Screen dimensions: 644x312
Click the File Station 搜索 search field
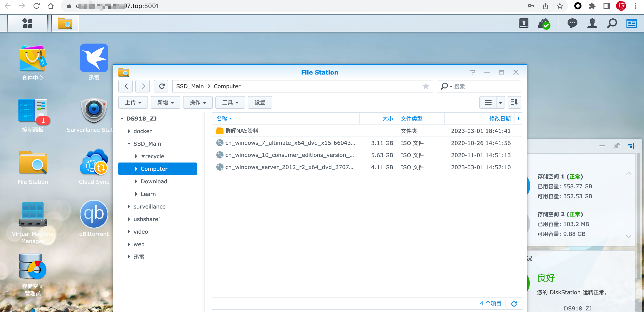(485, 86)
